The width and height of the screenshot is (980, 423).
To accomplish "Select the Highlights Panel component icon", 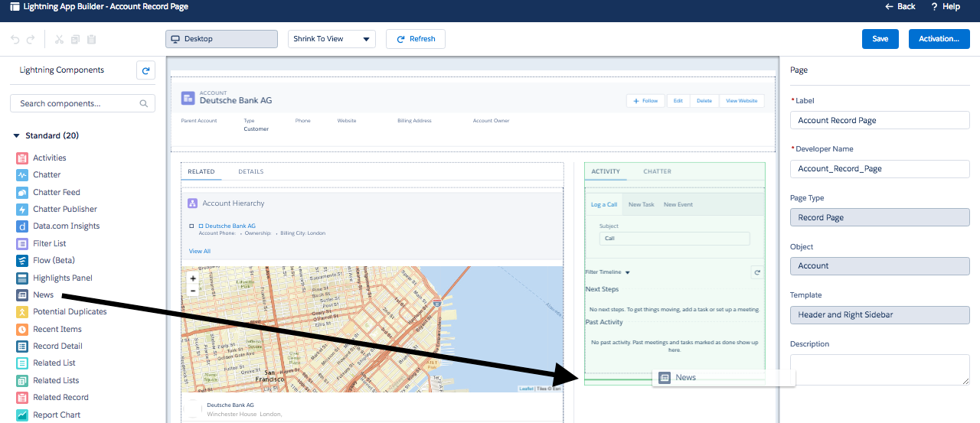I will pyautogui.click(x=22, y=278).
